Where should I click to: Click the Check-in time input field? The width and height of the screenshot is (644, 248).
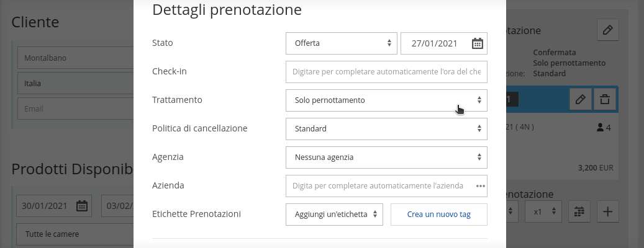(386, 72)
